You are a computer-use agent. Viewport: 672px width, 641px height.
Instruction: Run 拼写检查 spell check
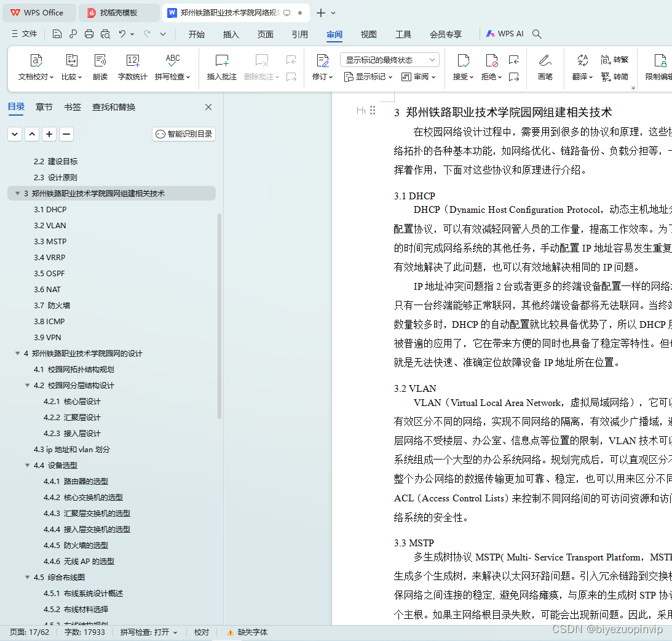[173, 67]
